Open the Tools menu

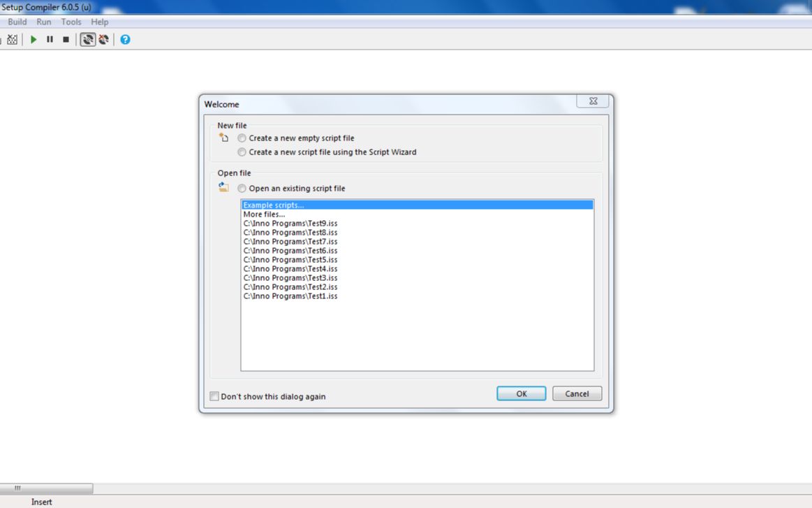pos(71,22)
